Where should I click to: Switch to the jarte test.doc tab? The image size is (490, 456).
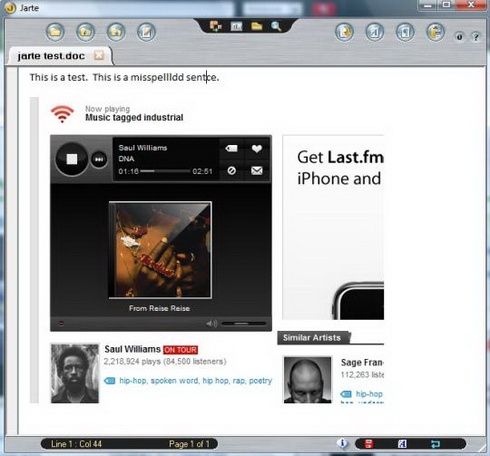(51, 56)
